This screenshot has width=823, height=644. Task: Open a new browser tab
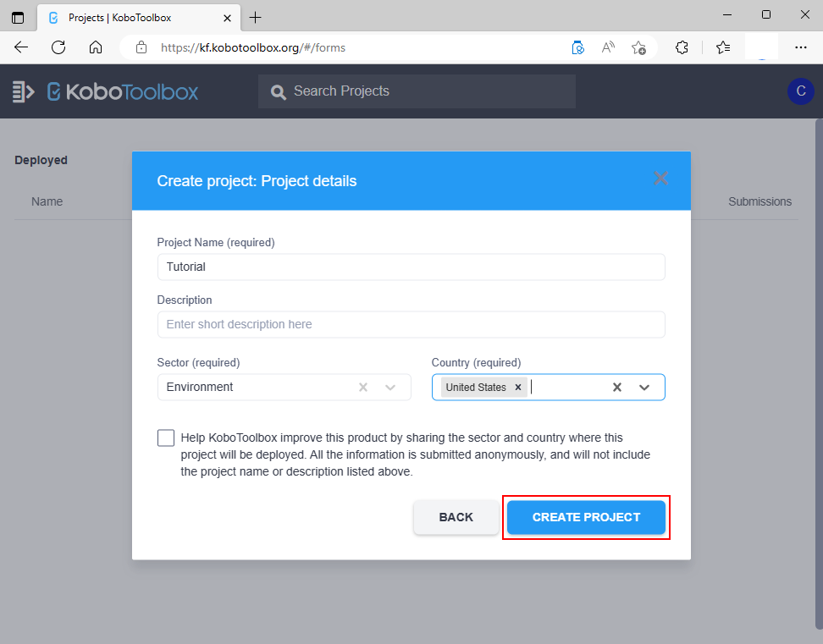256,17
